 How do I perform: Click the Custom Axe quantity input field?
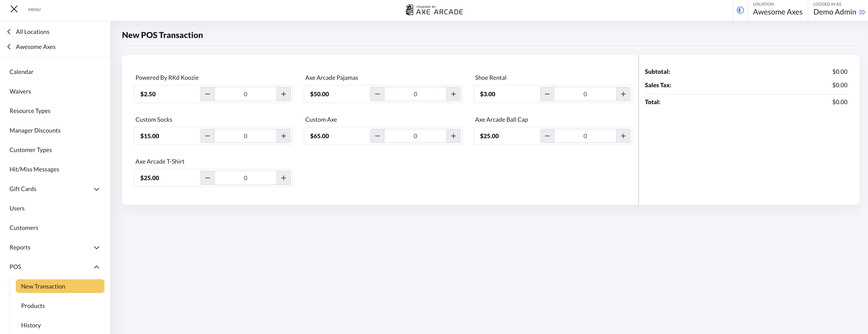415,136
